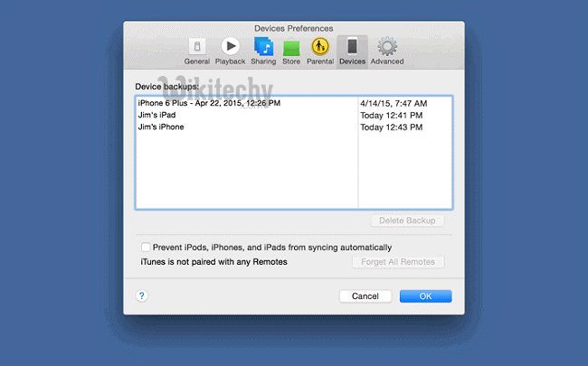The width and height of the screenshot is (588, 366).
Task: Click the Delete Backup button
Action: click(407, 221)
